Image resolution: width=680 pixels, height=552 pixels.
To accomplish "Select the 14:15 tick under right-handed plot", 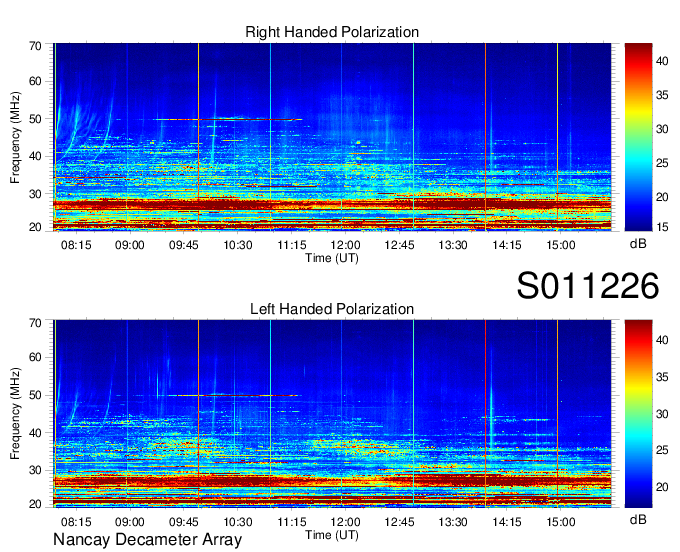I will coord(507,245).
